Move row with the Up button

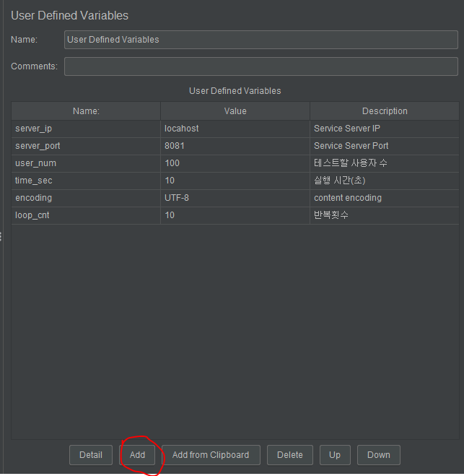[x=335, y=455]
